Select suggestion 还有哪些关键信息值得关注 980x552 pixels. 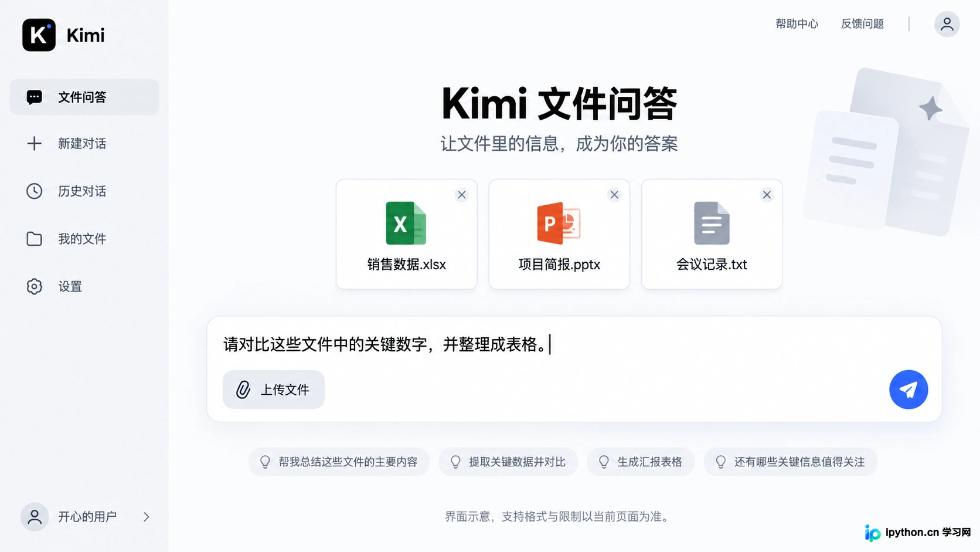[x=790, y=462]
